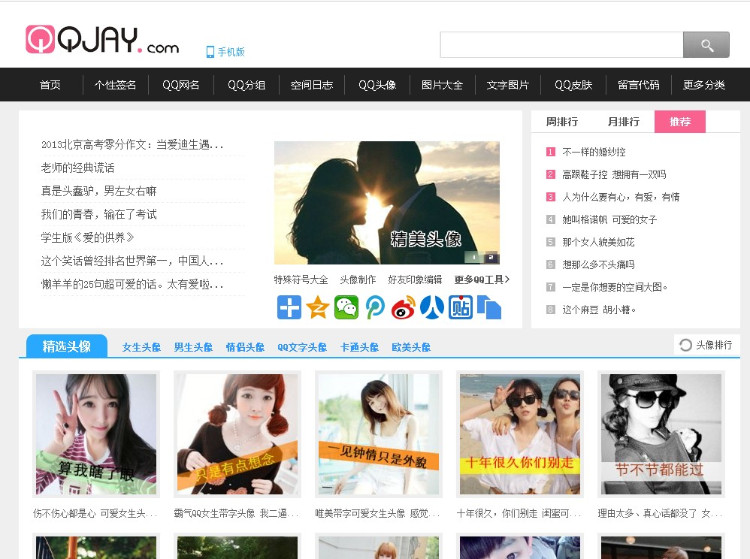
Task: Open the 特殊符号大全 tool link
Action: [x=301, y=280]
